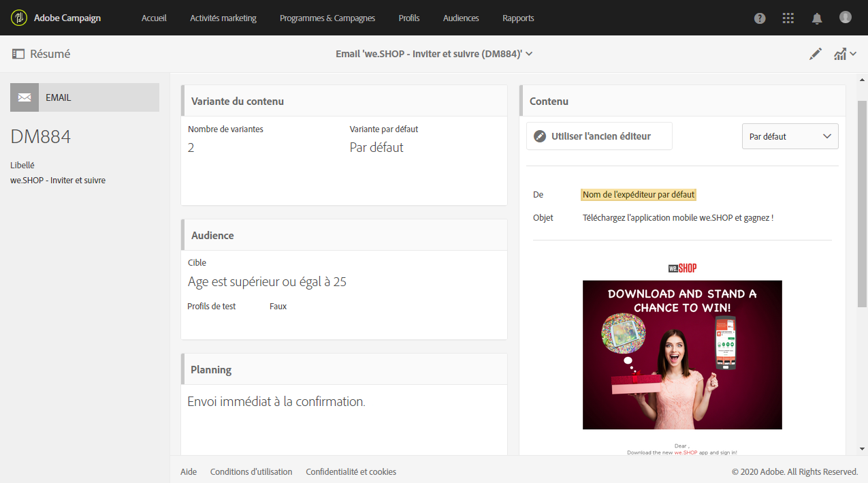
Task: Open the reports chart icon
Action: pos(840,54)
